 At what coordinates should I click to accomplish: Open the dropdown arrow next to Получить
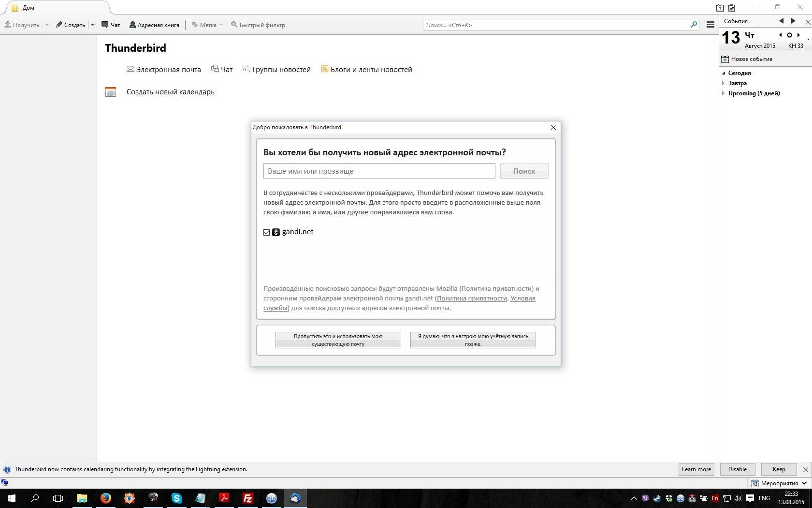(x=46, y=25)
